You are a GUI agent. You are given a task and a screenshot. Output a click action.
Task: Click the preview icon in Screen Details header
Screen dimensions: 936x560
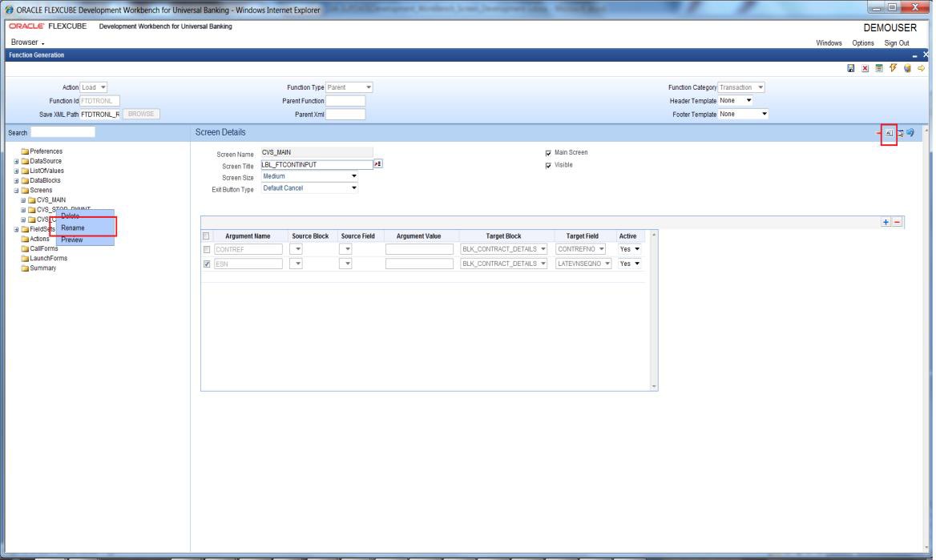coord(900,133)
